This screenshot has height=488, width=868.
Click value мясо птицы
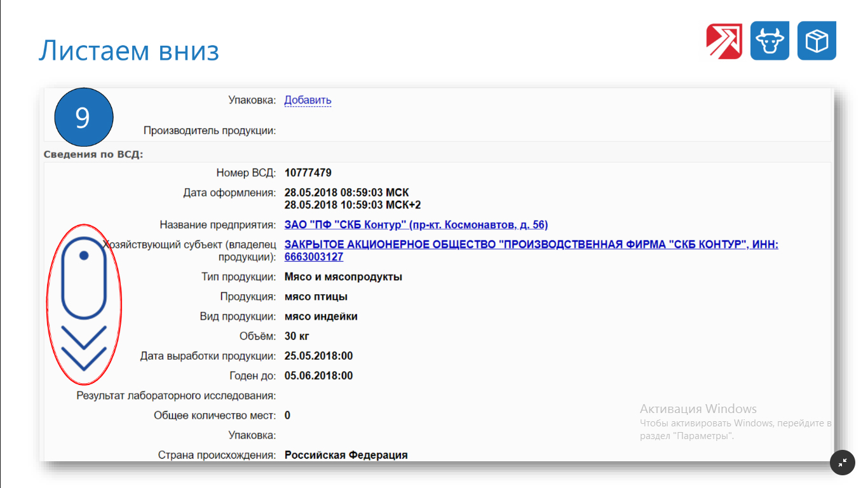pos(316,297)
